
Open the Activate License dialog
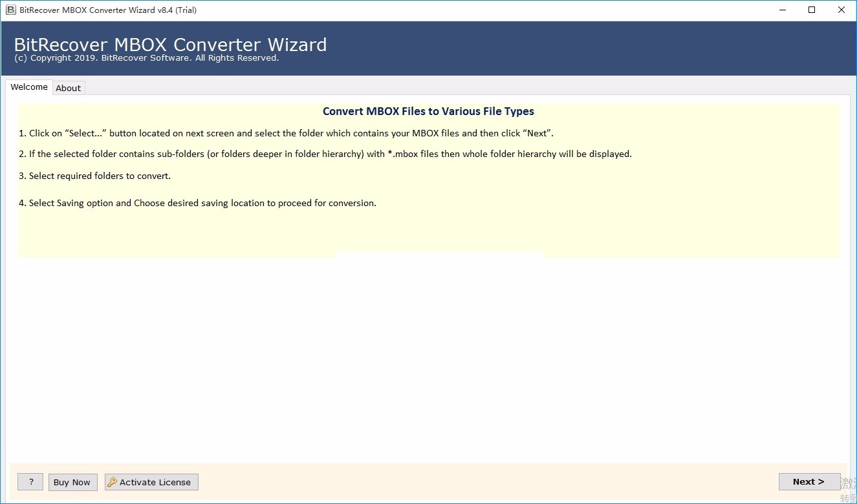tap(151, 482)
